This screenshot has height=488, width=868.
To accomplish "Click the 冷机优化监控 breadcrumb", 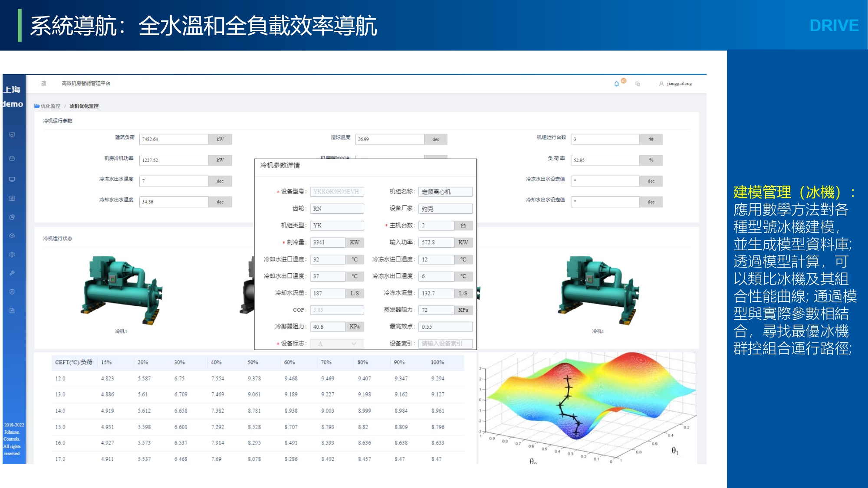I will tap(84, 106).
